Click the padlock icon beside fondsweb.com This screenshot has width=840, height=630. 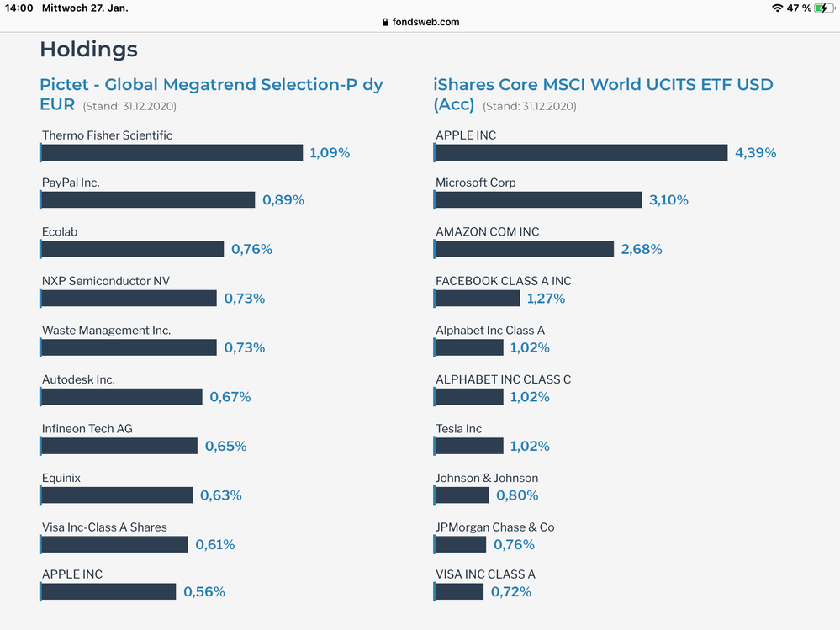(385, 23)
